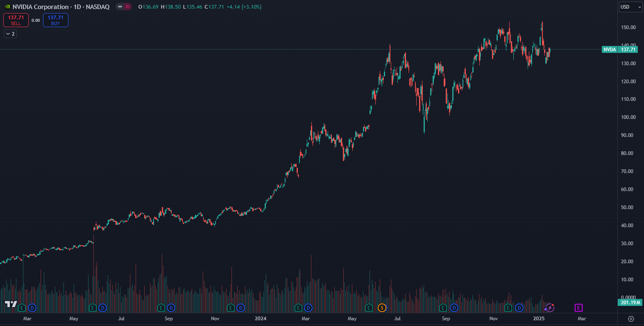Screen dimensions: 644x326
Task: Open the earnings E marker beside the TradingView logo
Action: [x=22, y=308]
